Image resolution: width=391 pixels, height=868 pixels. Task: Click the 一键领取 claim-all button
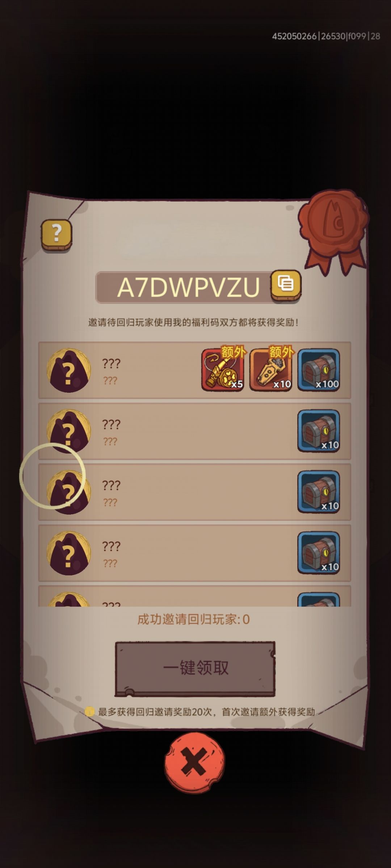195,669
